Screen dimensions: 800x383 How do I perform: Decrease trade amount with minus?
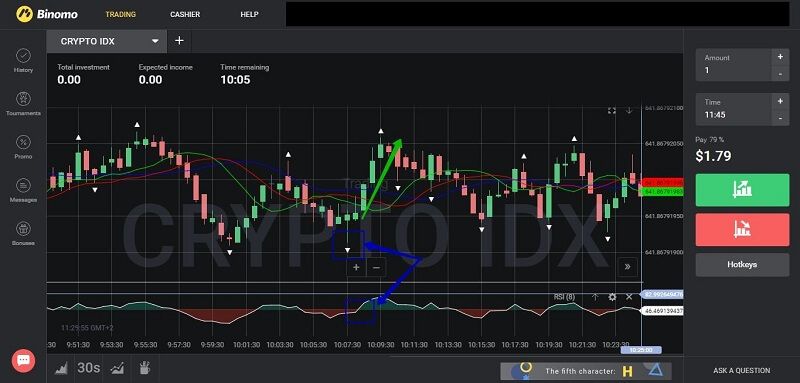780,73
